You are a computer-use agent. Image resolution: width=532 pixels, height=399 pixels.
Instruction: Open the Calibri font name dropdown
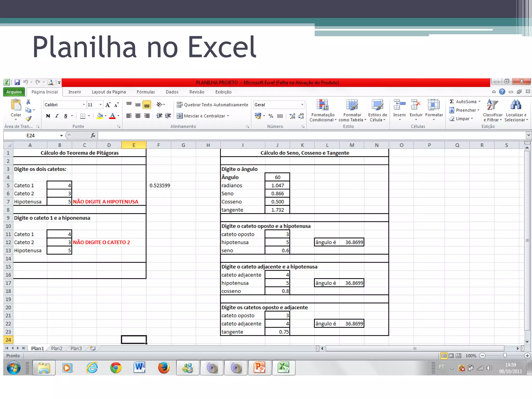pyautogui.click(x=84, y=105)
